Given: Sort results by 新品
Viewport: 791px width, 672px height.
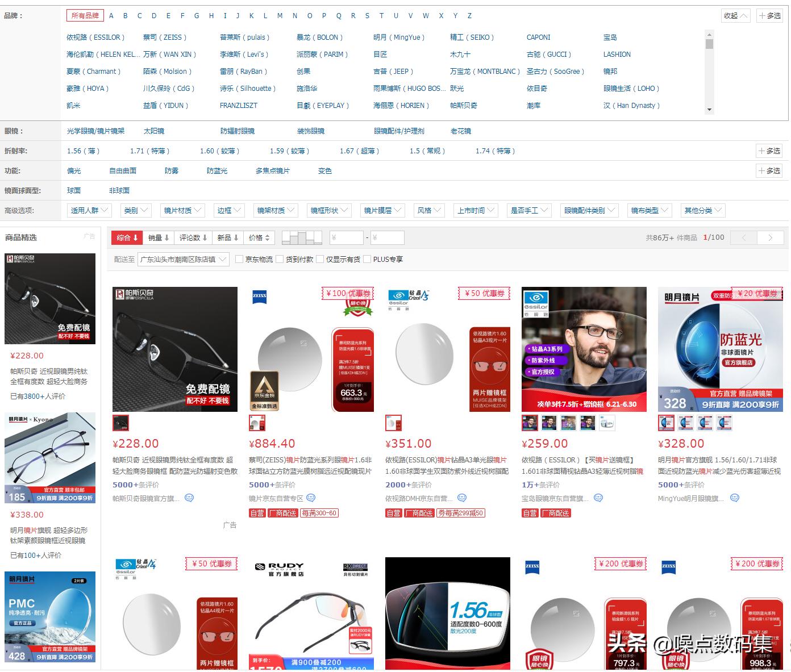Looking at the screenshot, I should pyautogui.click(x=228, y=238).
